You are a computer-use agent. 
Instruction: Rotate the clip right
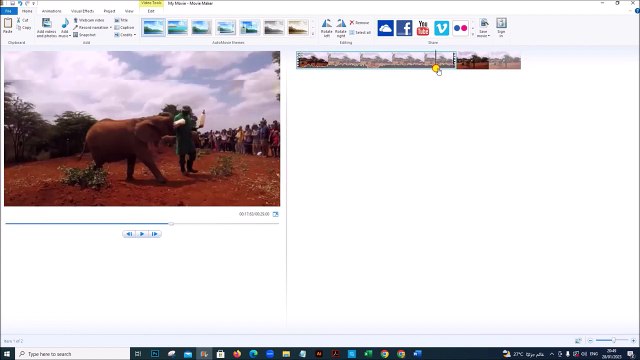pos(340,28)
